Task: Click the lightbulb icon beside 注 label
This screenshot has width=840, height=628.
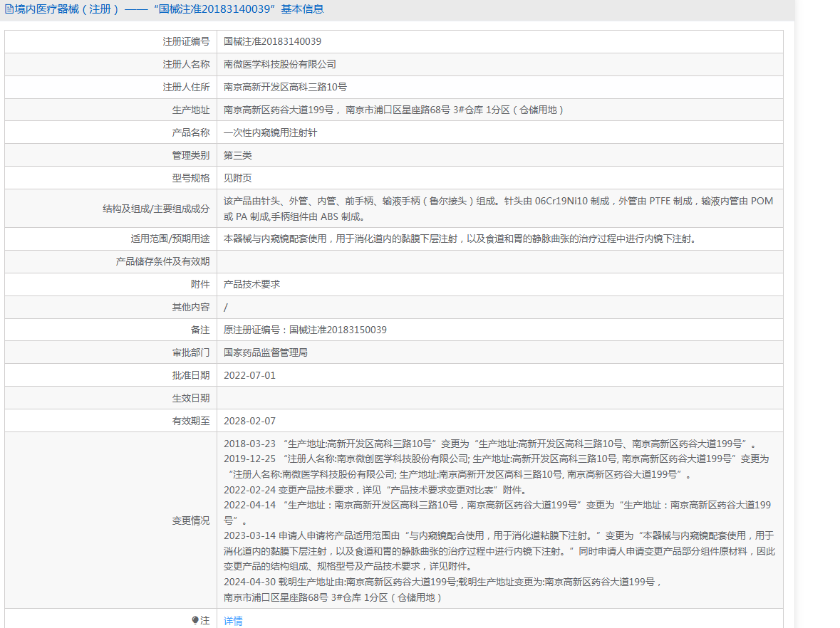Action: 195,620
